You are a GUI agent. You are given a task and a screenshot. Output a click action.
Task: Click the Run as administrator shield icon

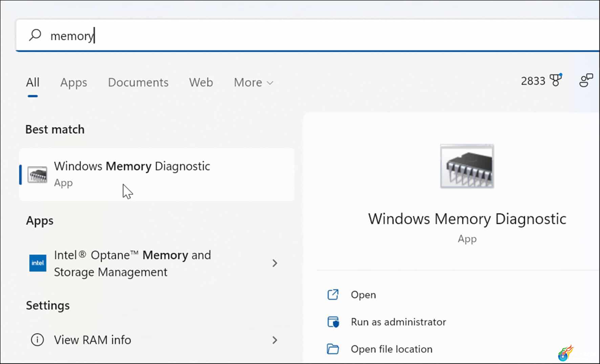tap(333, 322)
